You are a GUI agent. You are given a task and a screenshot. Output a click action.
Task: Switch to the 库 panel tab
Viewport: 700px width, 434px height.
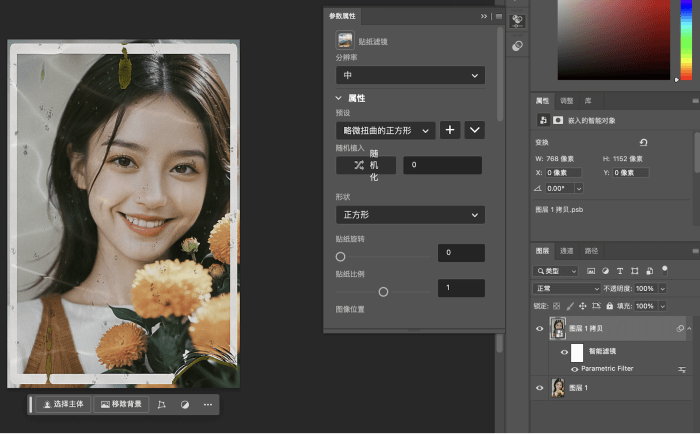(x=588, y=101)
